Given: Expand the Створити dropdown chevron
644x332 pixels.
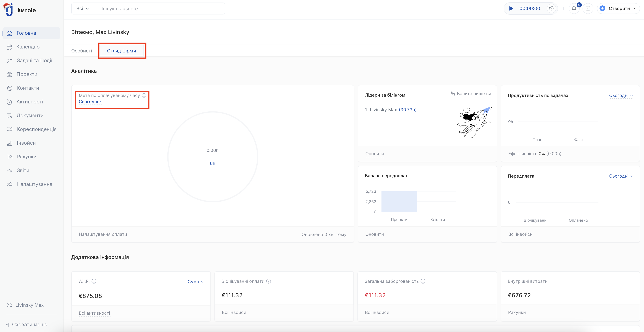Looking at the screenshot, I should click(x=635, y=8).
